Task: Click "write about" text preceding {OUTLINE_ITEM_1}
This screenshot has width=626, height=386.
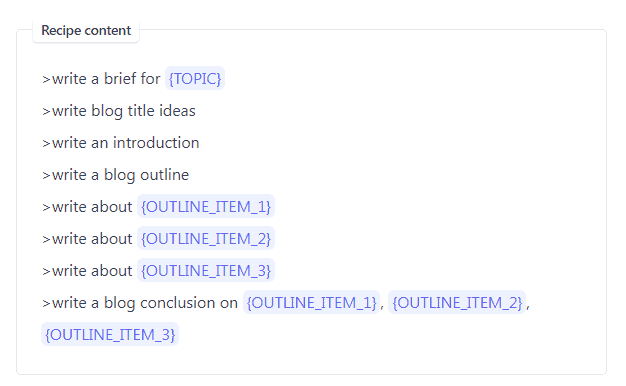Action: [x=92, y=206]
